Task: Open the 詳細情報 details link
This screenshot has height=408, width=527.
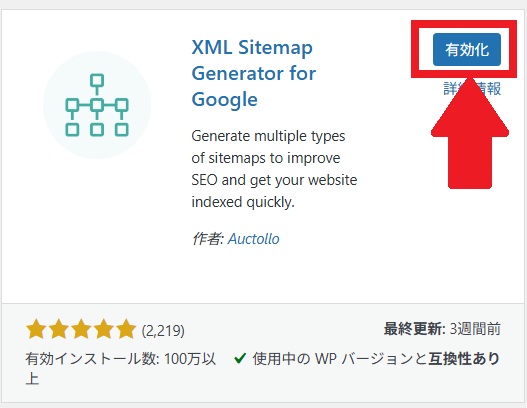Action: coord(472,89)
